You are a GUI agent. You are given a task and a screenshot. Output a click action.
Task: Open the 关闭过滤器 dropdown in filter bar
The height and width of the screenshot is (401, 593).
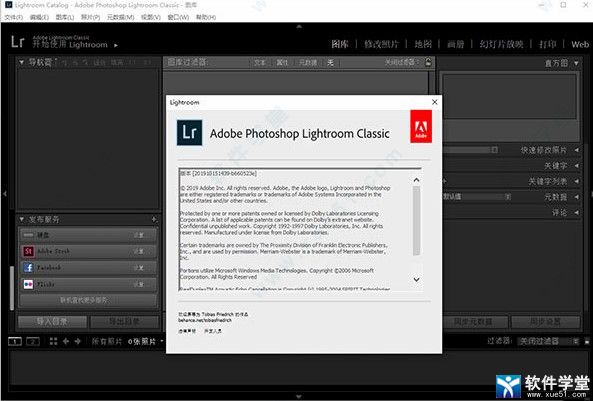pos(402,62)
